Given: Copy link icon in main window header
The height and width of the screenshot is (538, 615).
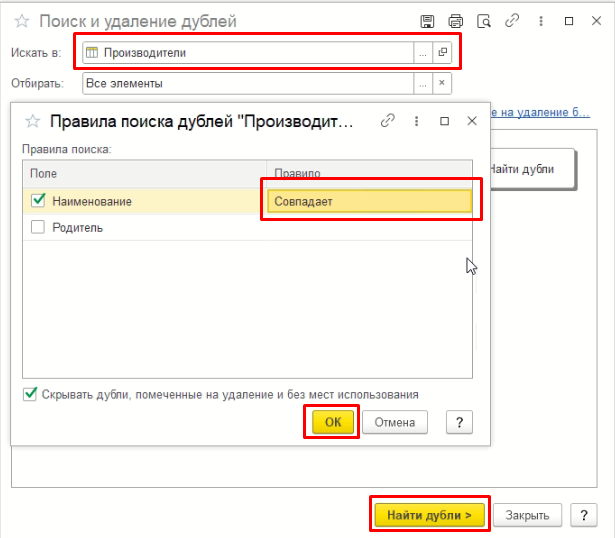Looking at the screenshot, I should point(512,21).
